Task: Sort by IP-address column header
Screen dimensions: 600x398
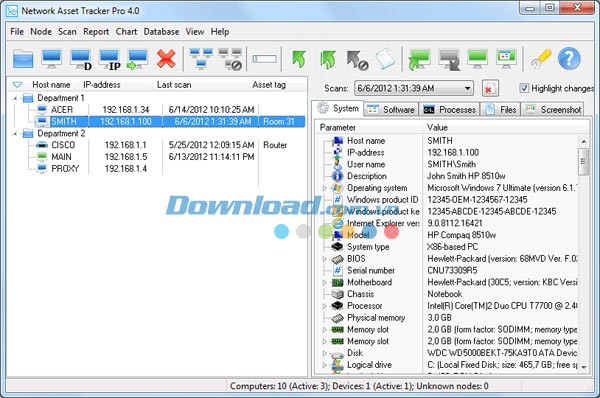Action: 102,85
